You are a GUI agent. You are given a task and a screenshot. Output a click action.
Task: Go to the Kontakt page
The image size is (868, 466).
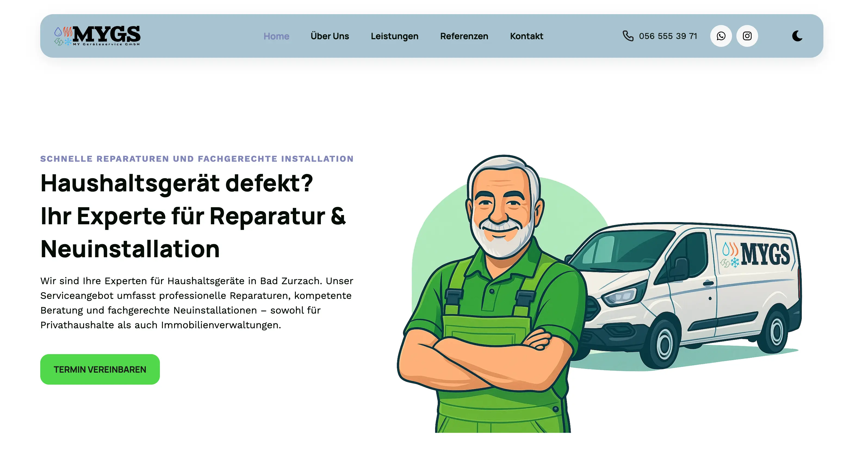526,36
